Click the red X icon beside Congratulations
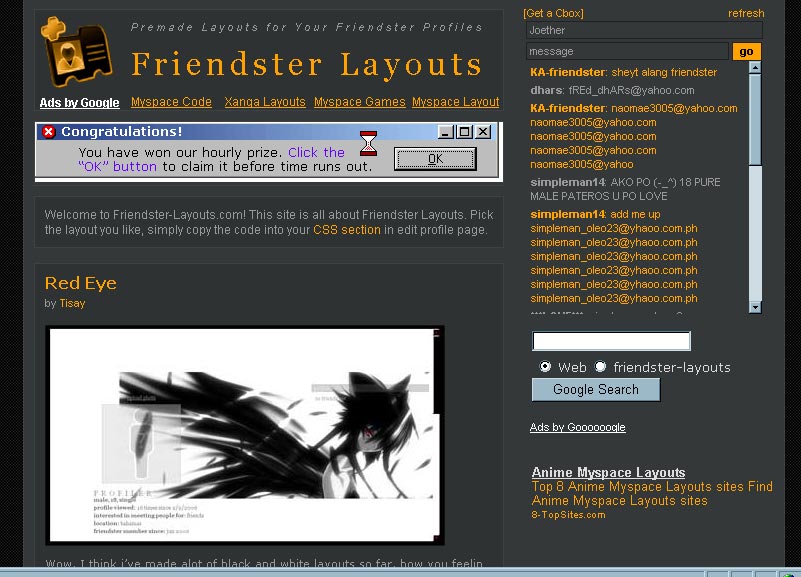This screenshot has width=801, height=577. pos(49,132)
